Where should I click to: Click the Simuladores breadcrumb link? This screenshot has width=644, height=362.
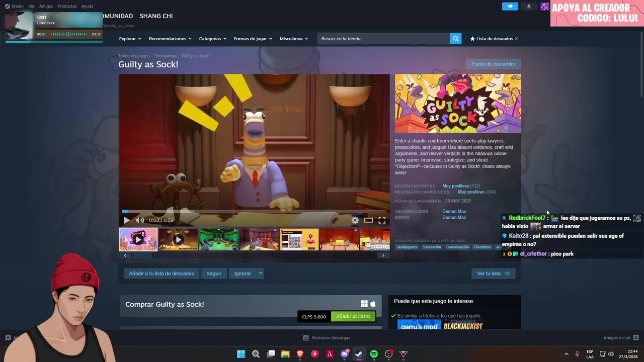(x=166, y=56)
